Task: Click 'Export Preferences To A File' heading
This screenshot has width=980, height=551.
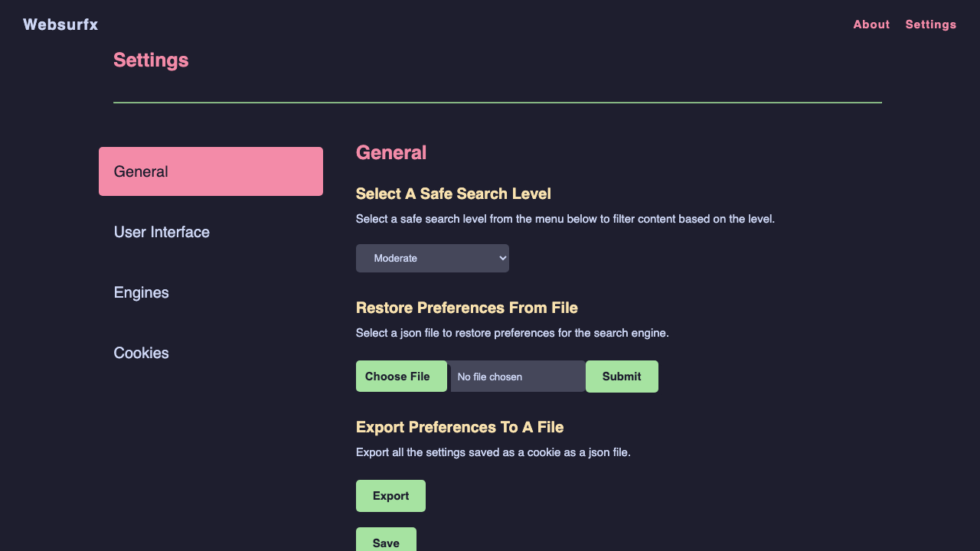Action: pos(460,427)
